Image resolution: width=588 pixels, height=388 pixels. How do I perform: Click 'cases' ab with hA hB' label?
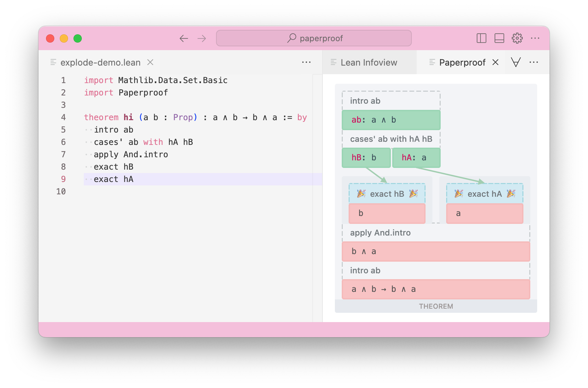tap(391, 139)
